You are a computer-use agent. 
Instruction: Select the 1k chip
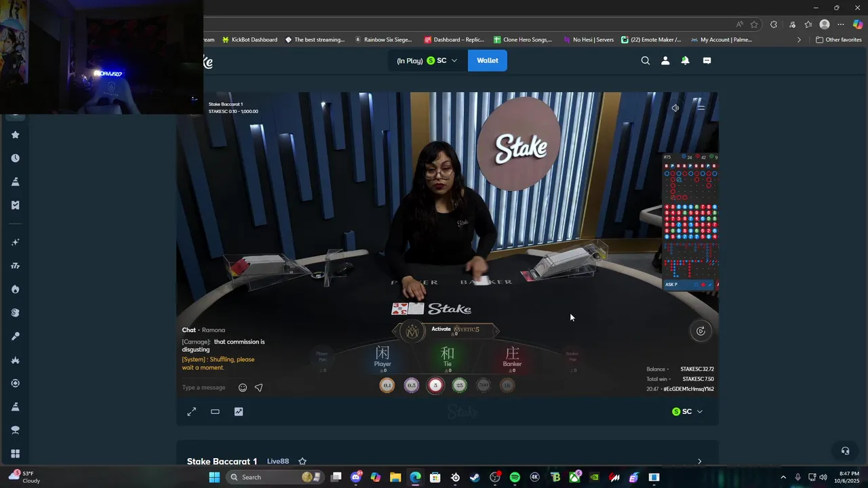(x=507, y=386)
